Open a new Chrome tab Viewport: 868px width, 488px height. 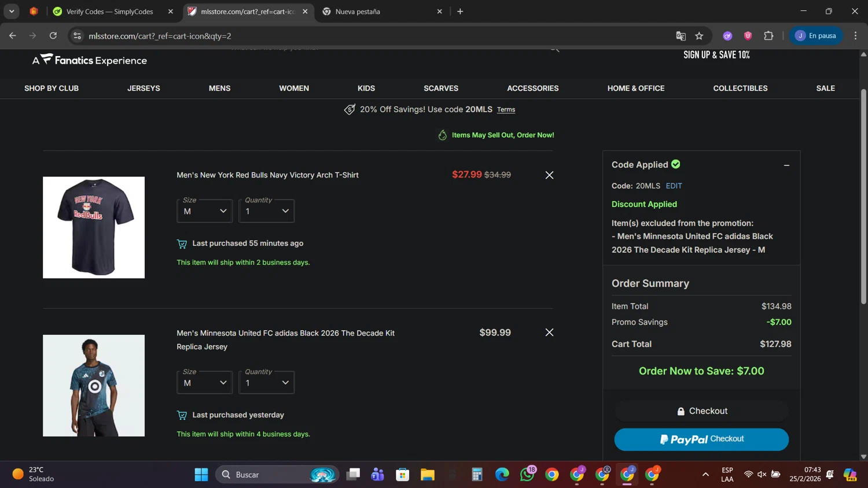(x=460, y=12)
